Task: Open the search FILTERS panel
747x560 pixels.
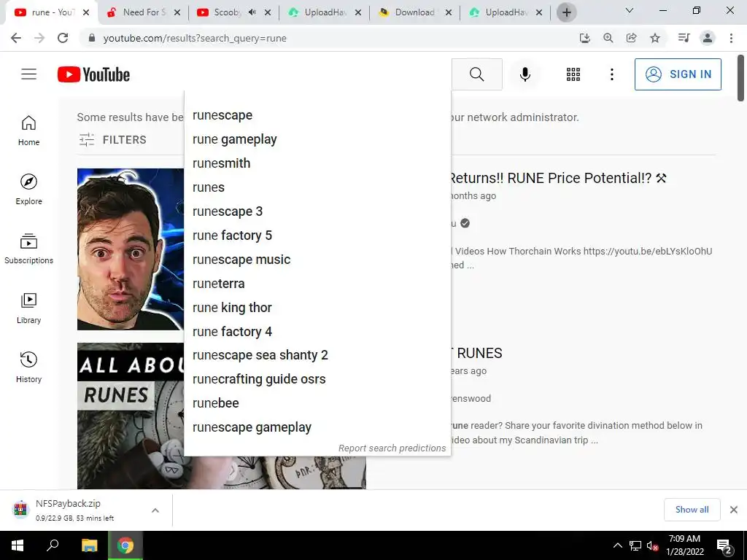Action: (x=112, y=139)
